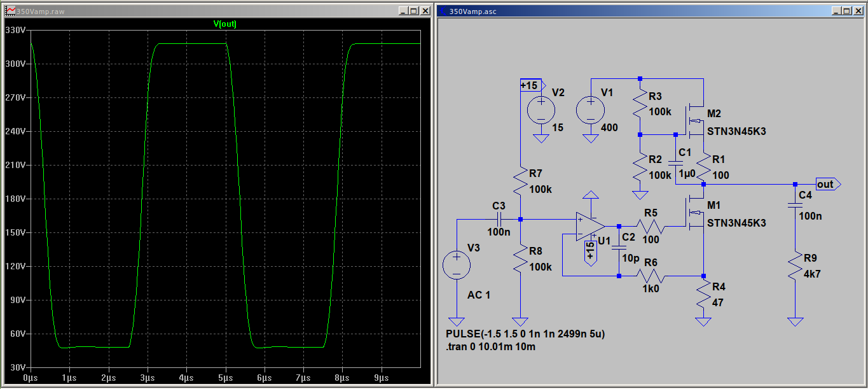
Task: Close the 350Vamp.asc schematic window
Action: coord(857,11)
